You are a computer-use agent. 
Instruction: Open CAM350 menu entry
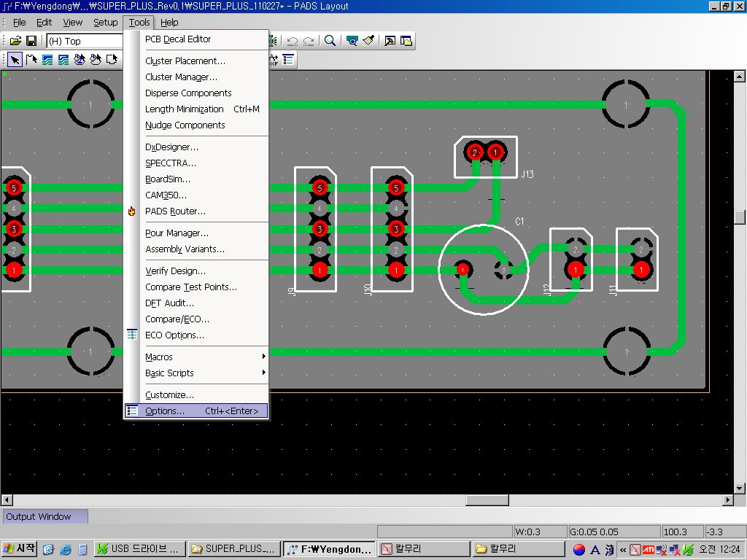tap(197, 195)
